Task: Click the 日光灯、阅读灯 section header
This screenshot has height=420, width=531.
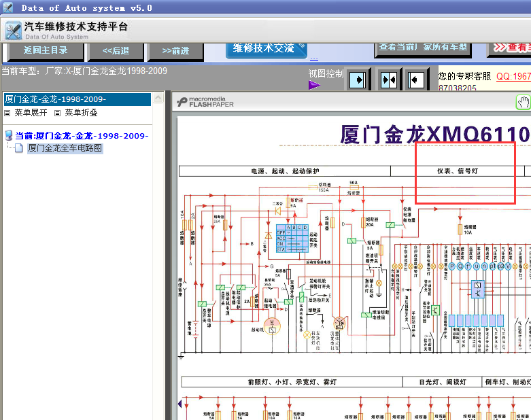Action: [x=443, y=382]
